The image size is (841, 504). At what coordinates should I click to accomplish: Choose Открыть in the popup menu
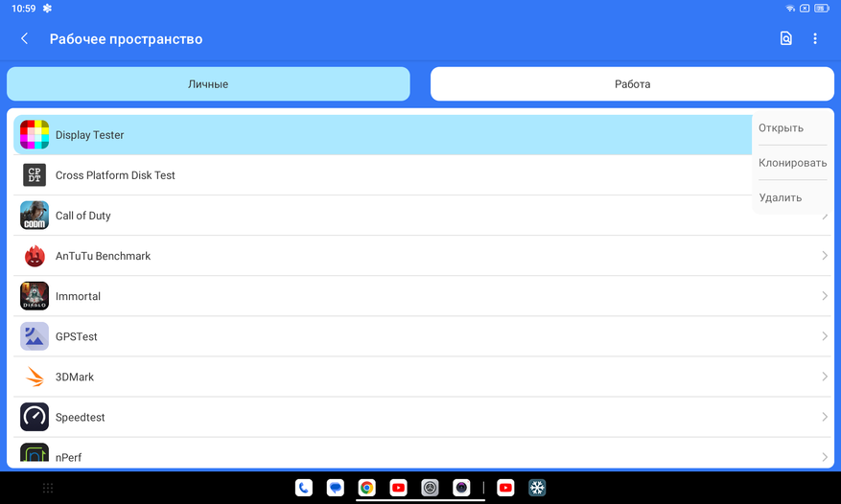coord(781,127)
